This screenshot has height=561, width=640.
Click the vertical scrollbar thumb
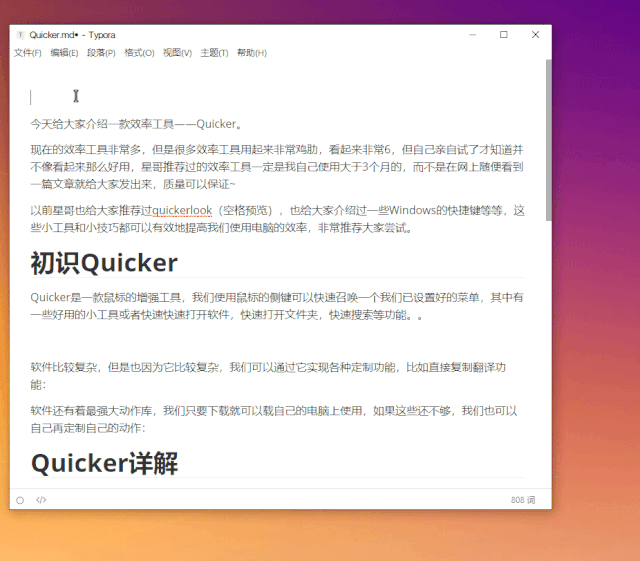coord(549,140)
